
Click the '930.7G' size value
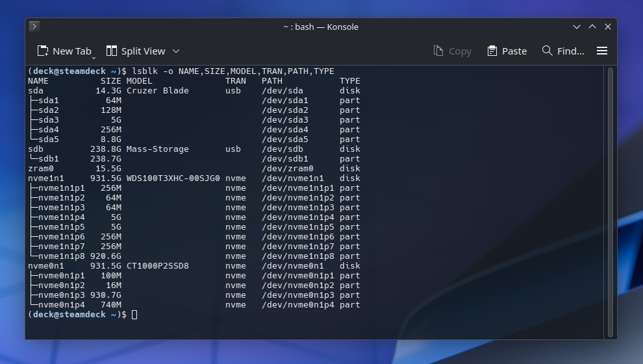(106, 295)
